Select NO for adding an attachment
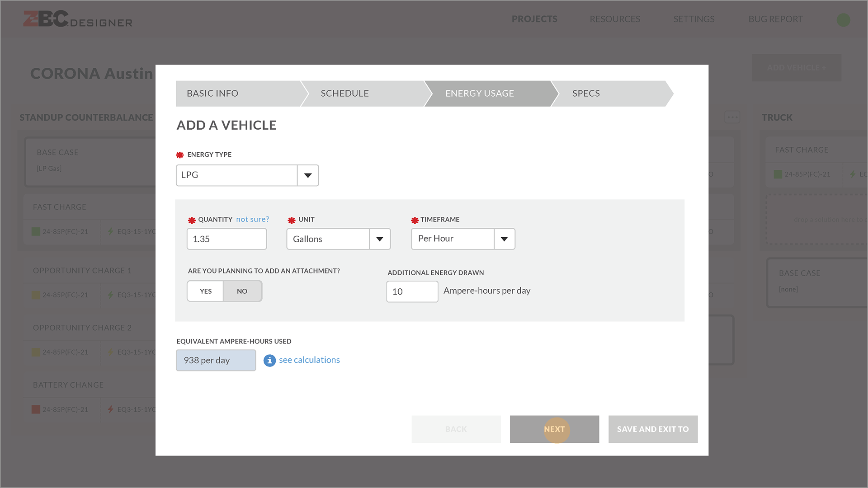 (x=242, y=291)
